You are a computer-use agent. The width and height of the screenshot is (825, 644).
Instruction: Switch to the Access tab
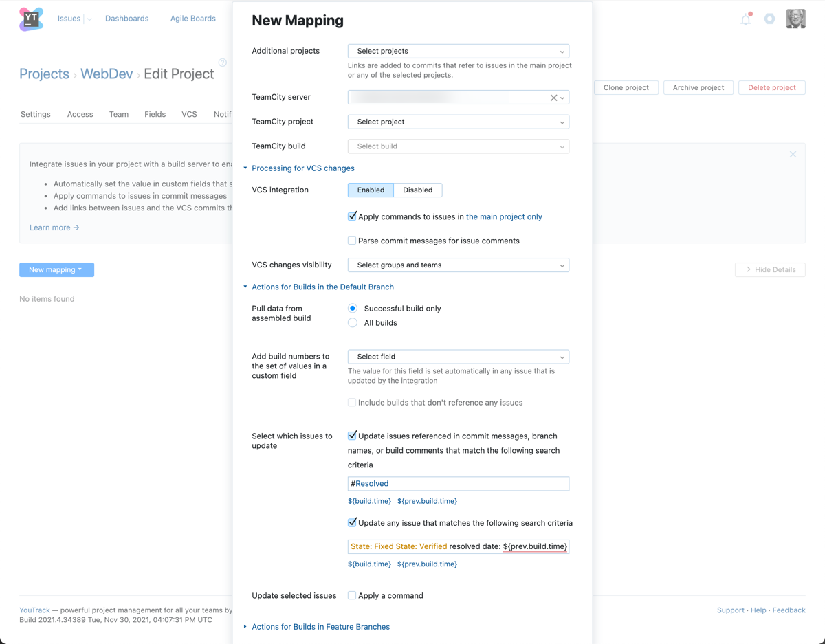click(80, 114)
